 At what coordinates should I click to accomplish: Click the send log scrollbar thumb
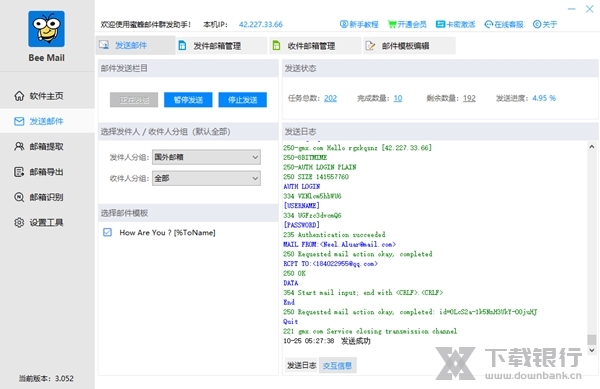coord(592,339)
